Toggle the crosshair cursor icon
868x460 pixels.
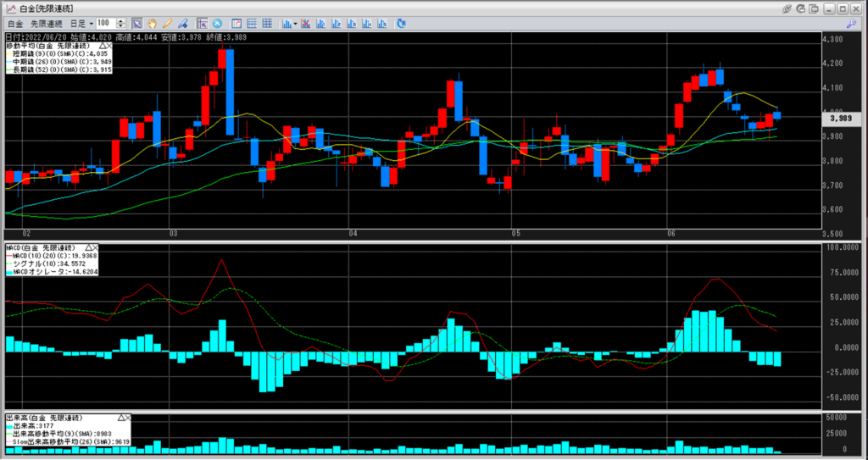click(x=202, y=24)
